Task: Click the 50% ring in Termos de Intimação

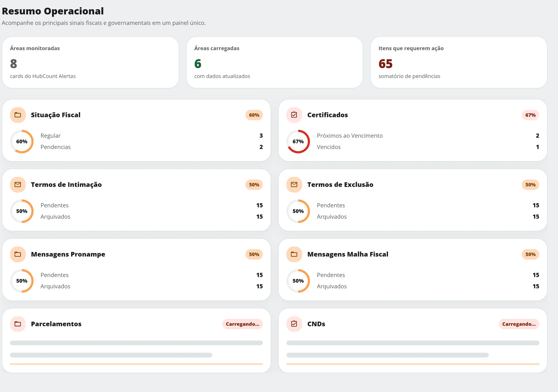Action: coord(22,211)
